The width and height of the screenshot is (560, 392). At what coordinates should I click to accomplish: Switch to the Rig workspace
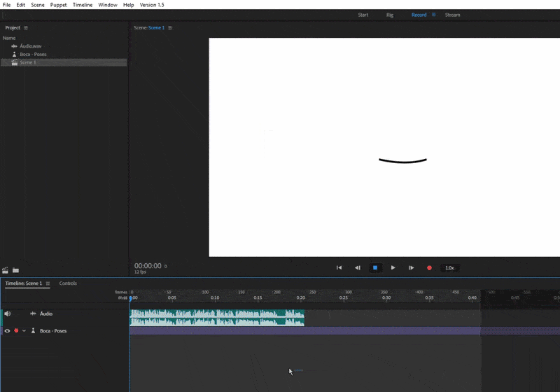coord(389,15)
